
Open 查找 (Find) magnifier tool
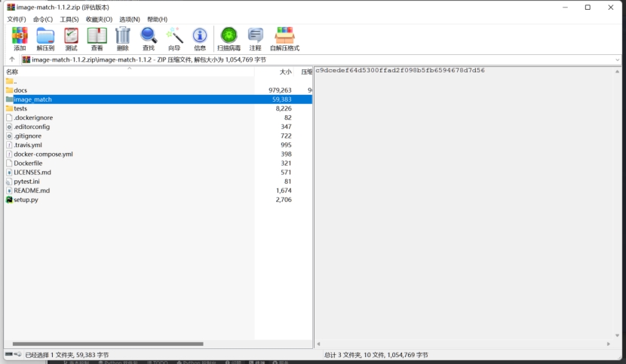(x=149, y=38)
